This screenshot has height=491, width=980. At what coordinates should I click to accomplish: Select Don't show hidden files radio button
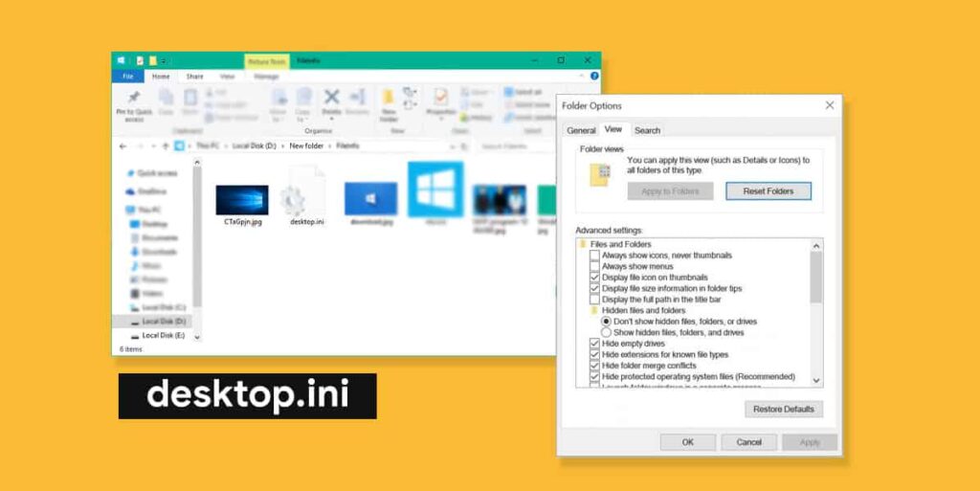point(606,322)
